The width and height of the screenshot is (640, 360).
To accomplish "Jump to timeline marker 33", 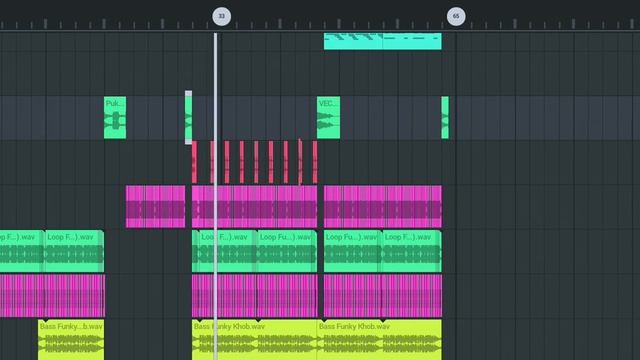I will pyautogui.click(x=222, y=16).
